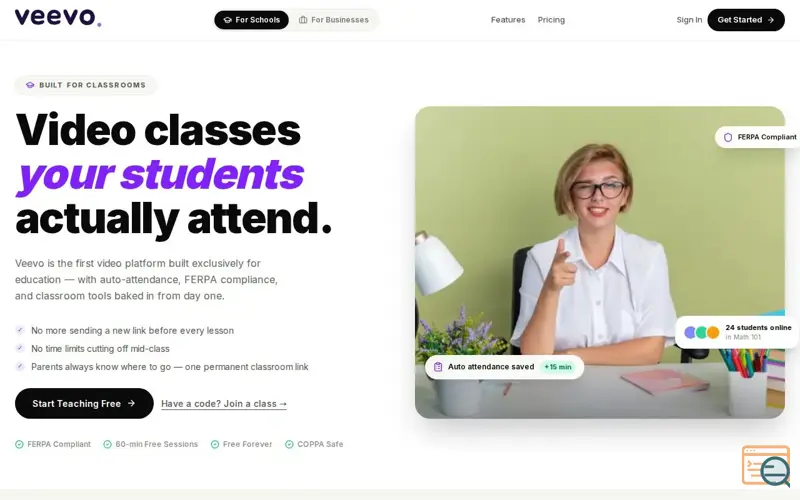Click the purple cap icon in Built for Classrooms
Viewport: 800px width, 500px height.
[x=30, y=85]
